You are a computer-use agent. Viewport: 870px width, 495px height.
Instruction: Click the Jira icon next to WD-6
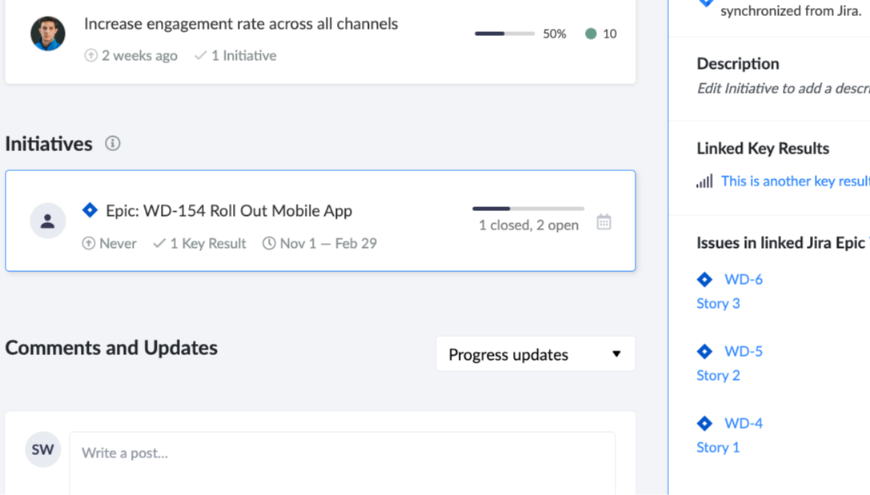705,279
